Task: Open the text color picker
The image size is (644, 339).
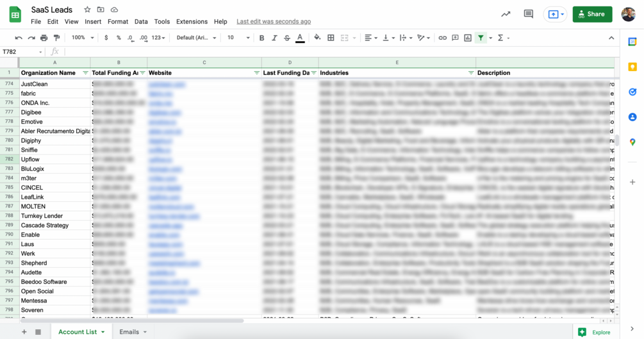Action: (301, 38)
